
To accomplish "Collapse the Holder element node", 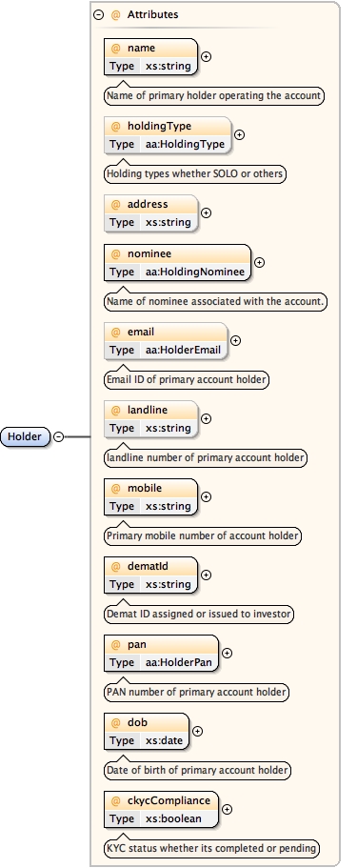I will [59, 436].
